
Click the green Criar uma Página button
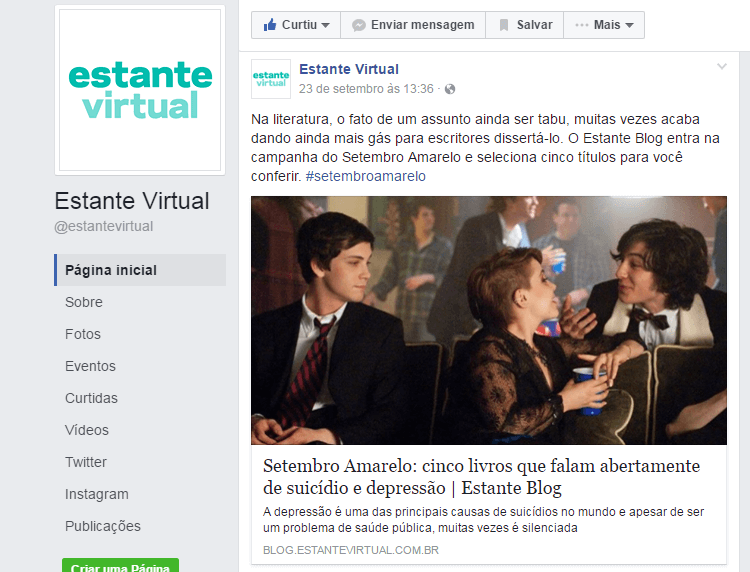pyautogui.click(x=120, y=566)
